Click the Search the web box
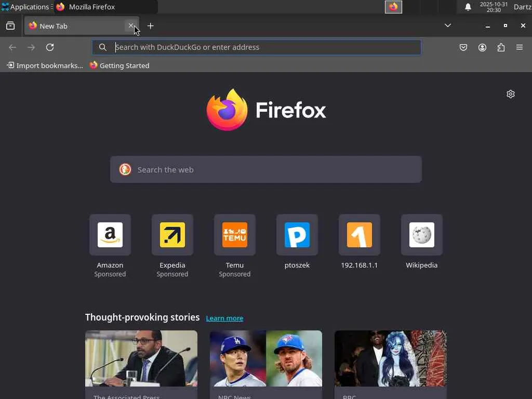Viewport: 532px width, 399px height. point(266,170)
